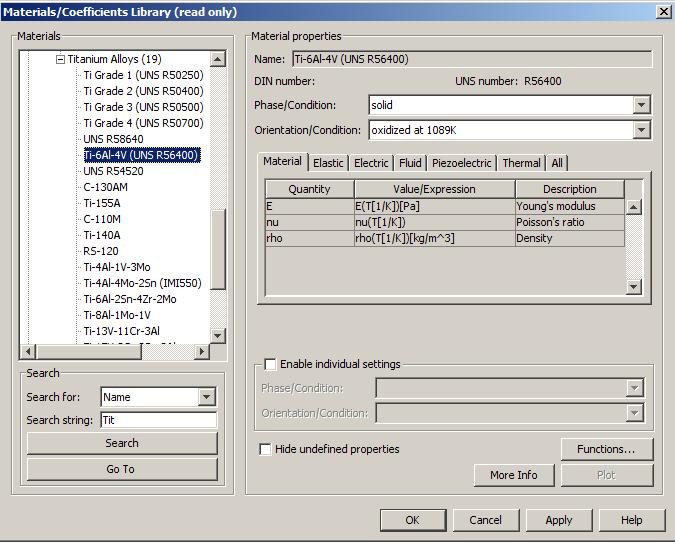Select Ti-13V-11Cr-3Al material
675x546 pixels.
pos(121,331)
